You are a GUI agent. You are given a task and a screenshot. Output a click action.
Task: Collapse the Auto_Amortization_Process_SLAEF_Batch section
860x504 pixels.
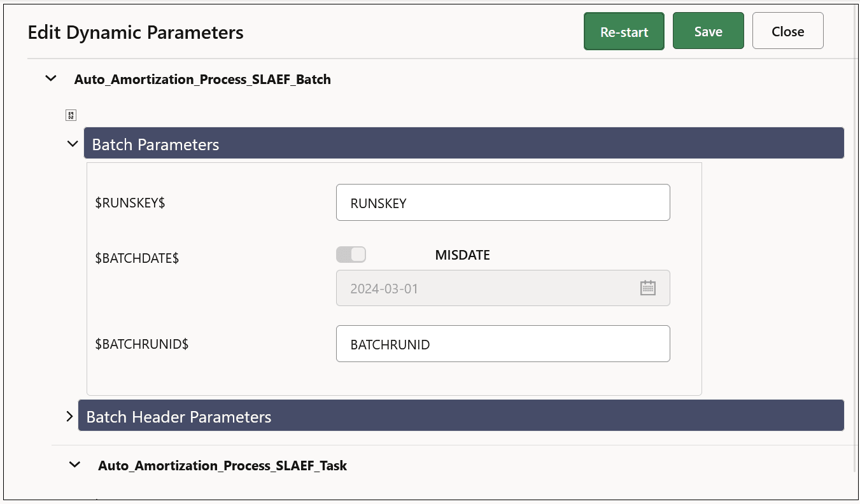tap(50, 78)
